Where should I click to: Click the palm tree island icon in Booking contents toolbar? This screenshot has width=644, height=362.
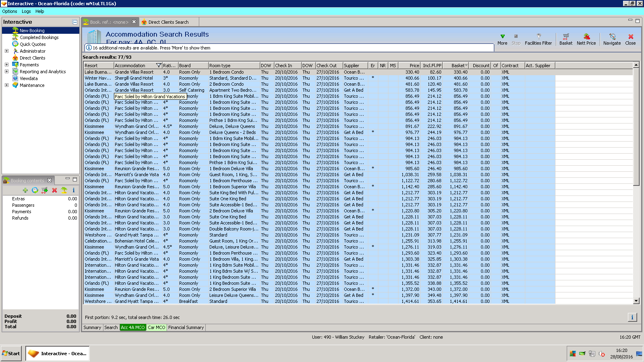point(64,190)
